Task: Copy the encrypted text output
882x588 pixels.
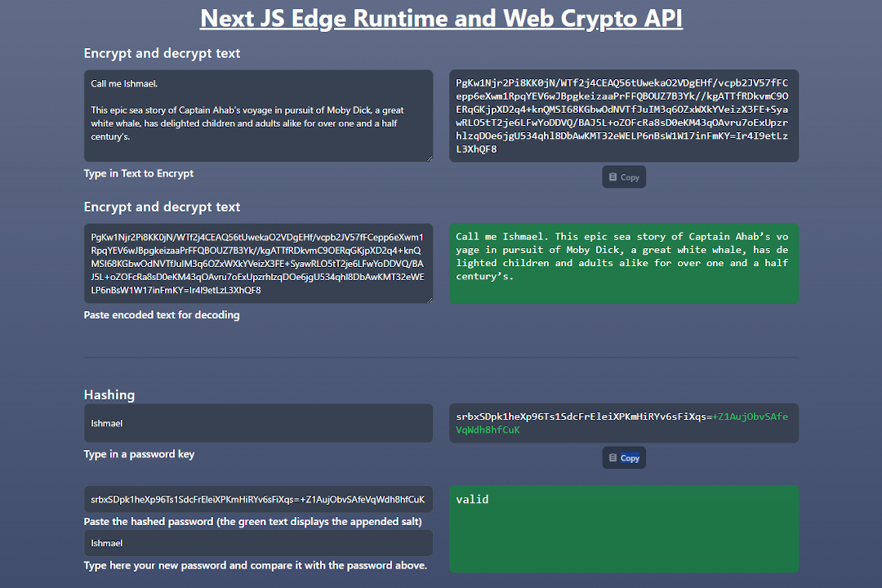Action: [x=624, y=177]
